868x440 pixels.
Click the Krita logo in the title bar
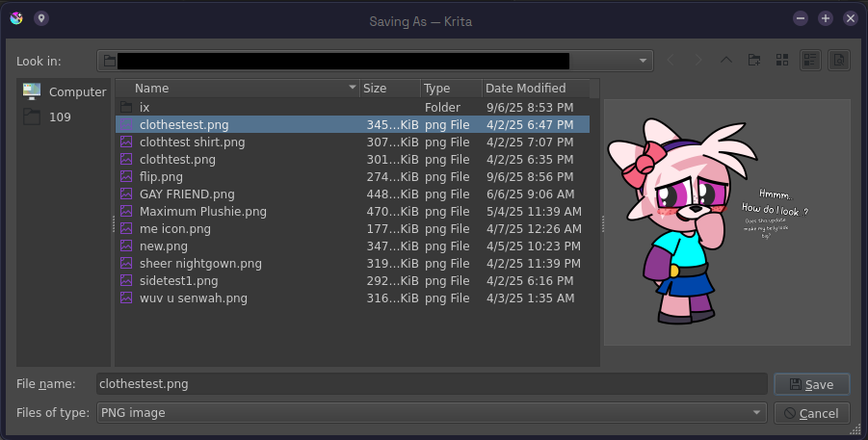(16, 18)
